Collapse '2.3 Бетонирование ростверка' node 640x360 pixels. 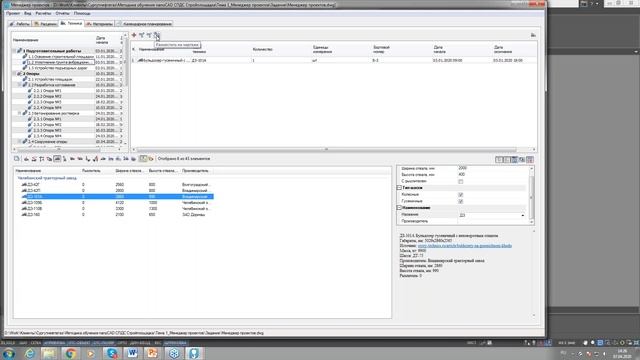point(20,113)
